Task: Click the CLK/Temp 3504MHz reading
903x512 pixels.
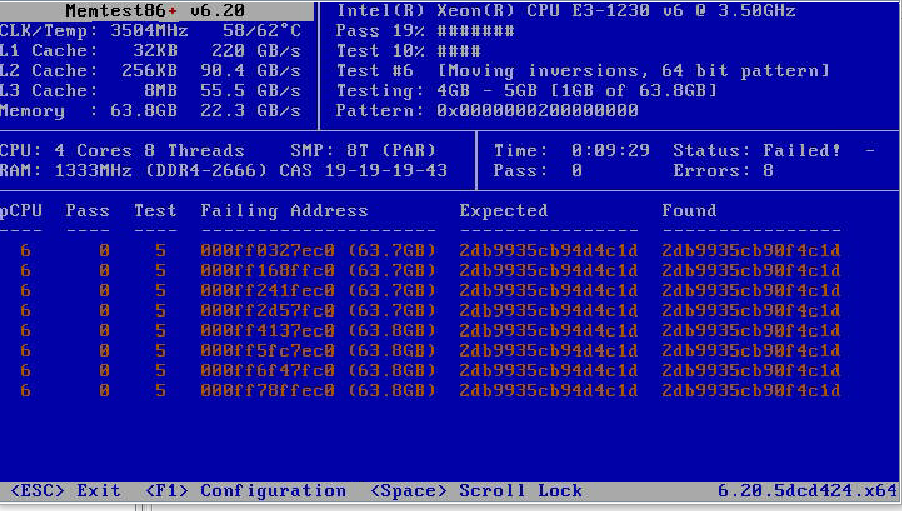Action: tap(94, 31)
